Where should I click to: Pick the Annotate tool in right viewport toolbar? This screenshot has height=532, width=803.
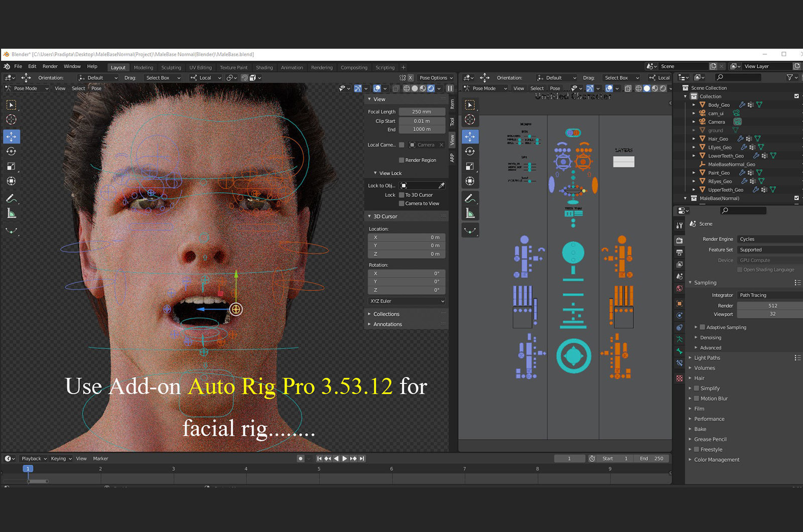click(x=470, y=198)
